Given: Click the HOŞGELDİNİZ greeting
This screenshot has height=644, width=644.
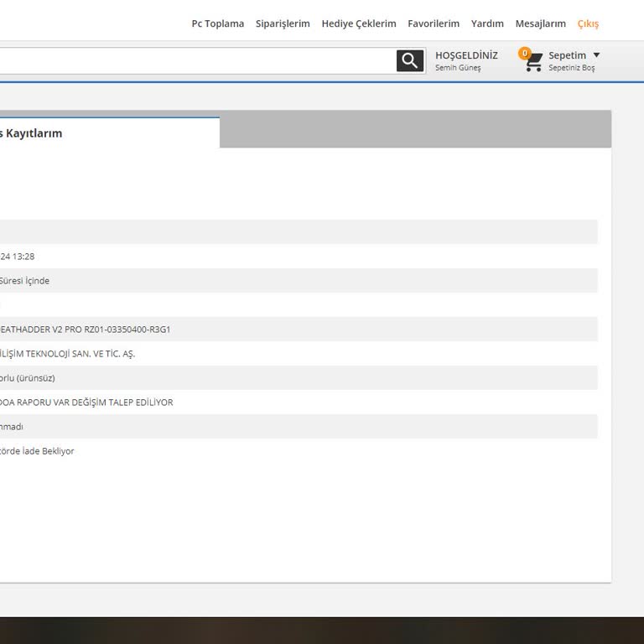Looking at the screenshot, I should 466,55.
